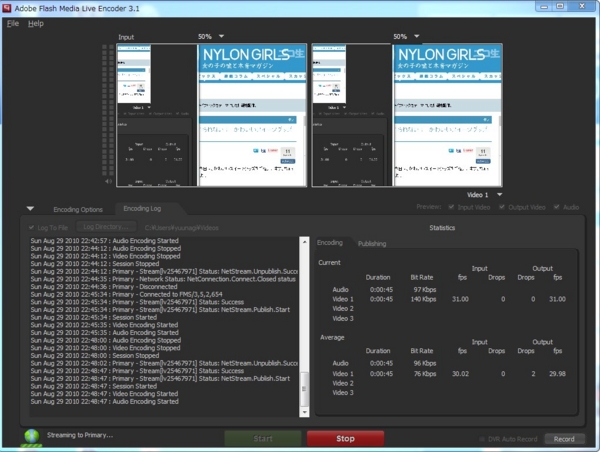The width and height of the screenshot is (600, 452).
Task: Click the 'Current' section label
Action: click(329, 263)
